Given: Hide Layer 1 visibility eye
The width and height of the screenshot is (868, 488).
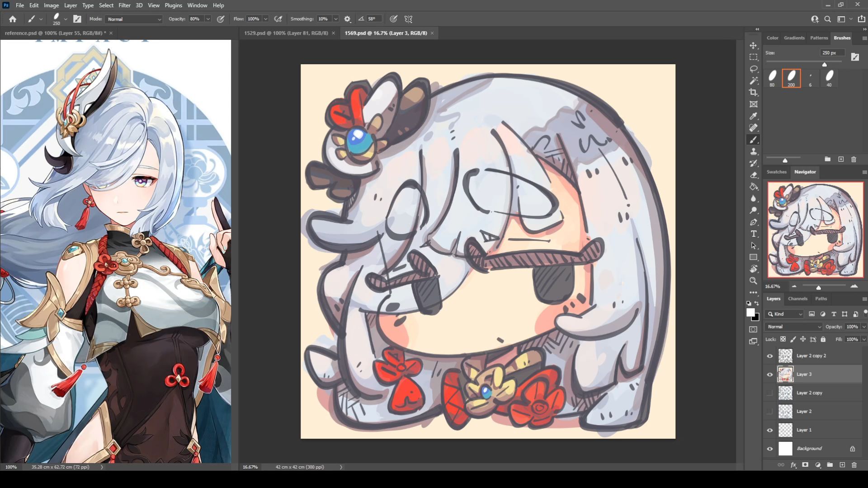Looking at the screenshot, I should click(x=769, y=430).
